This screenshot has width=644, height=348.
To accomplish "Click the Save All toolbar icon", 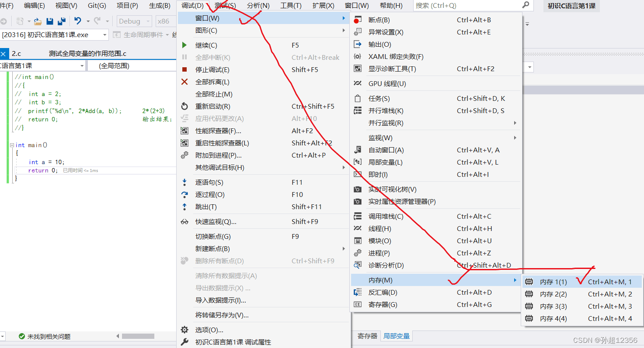I will coord(61,21).
